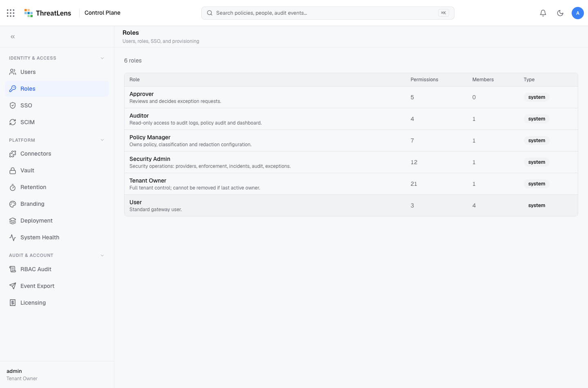Screen dimensions: 588x388
Task: Click the Role column header
Action: pyautogui.click(x=134, y=80)
